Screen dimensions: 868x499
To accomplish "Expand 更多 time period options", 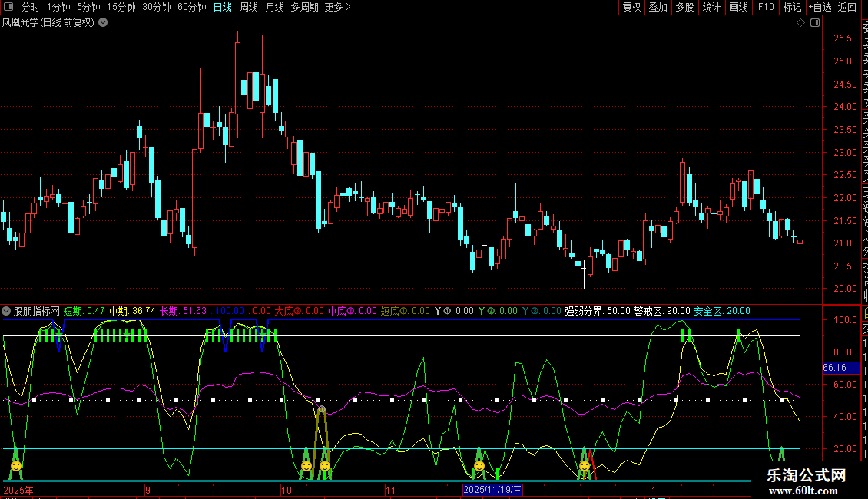I will [337, 8].
